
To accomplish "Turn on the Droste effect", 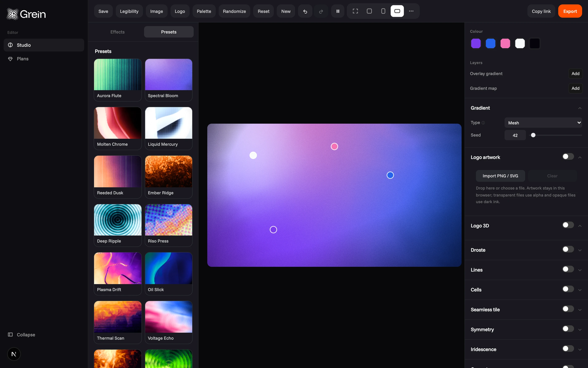I will pyautogui.click(x=568, y=249).
